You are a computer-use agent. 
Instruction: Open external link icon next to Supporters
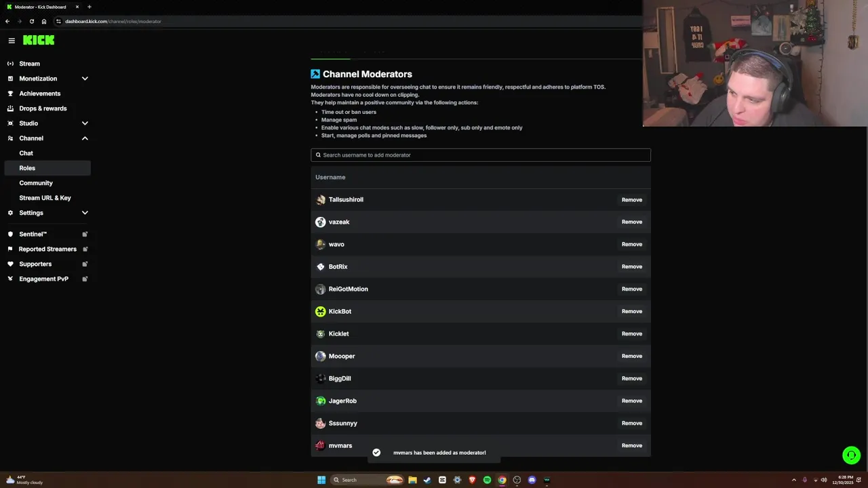[x=85, y=264]
